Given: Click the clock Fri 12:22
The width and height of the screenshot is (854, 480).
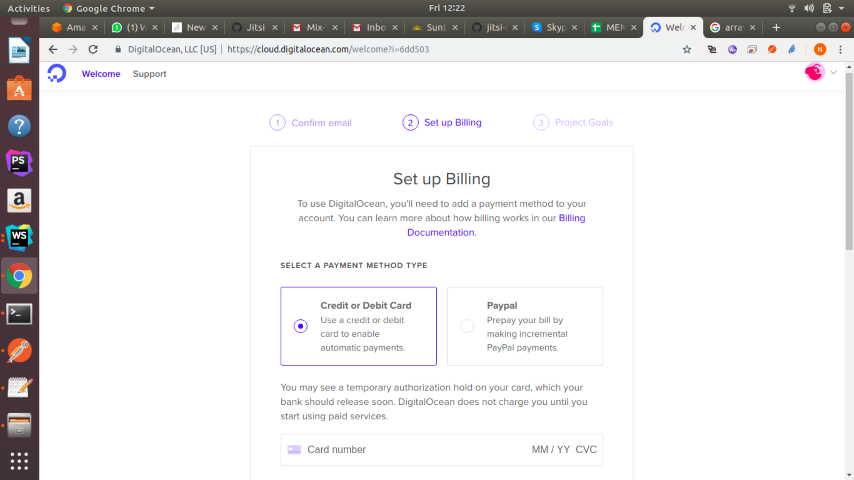Looking at the screenshot, I should [x=447, y=8].
